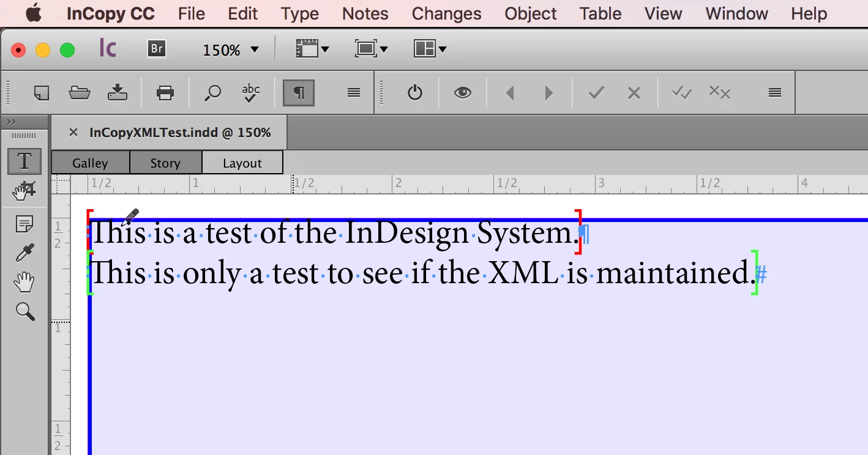Select the Zoom tool magnifier in toolbox
Image resolution: width=868 pixels, height=455 pixels.
coord(24,311)
